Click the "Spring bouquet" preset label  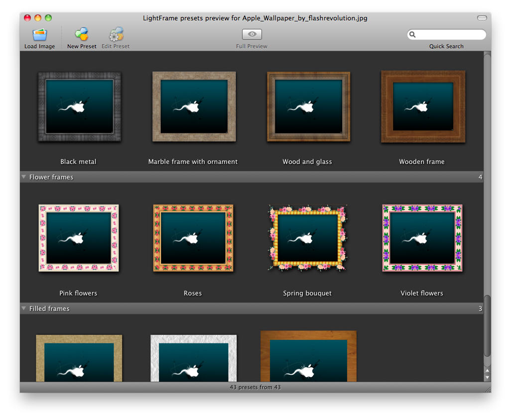click(307, 293)
